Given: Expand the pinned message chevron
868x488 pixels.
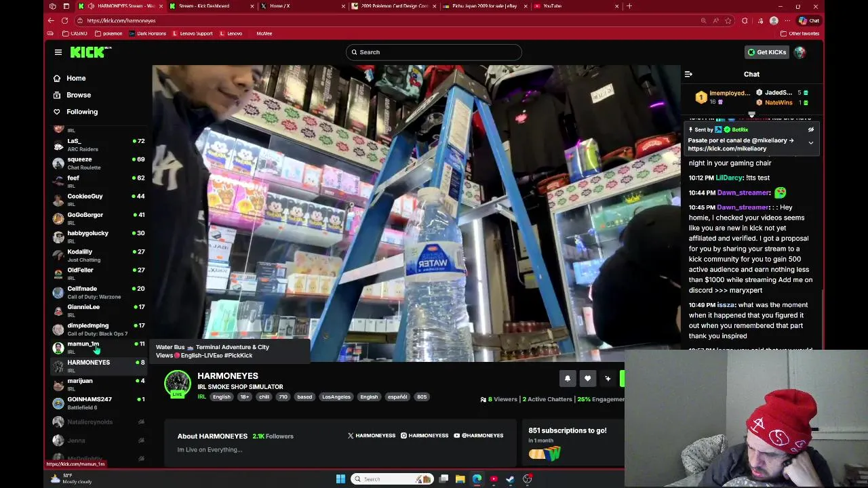Looking at the screenshot, I should (810, 142).
